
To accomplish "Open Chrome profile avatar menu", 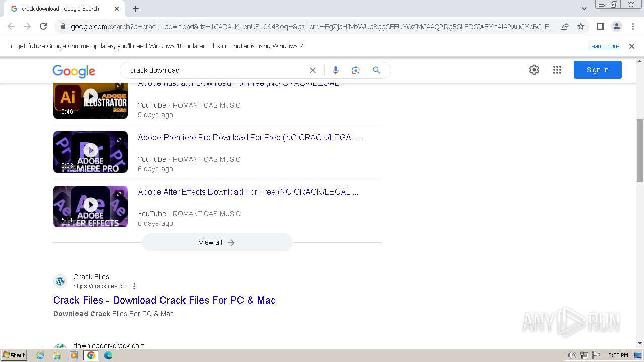I will tap(616, 26).
